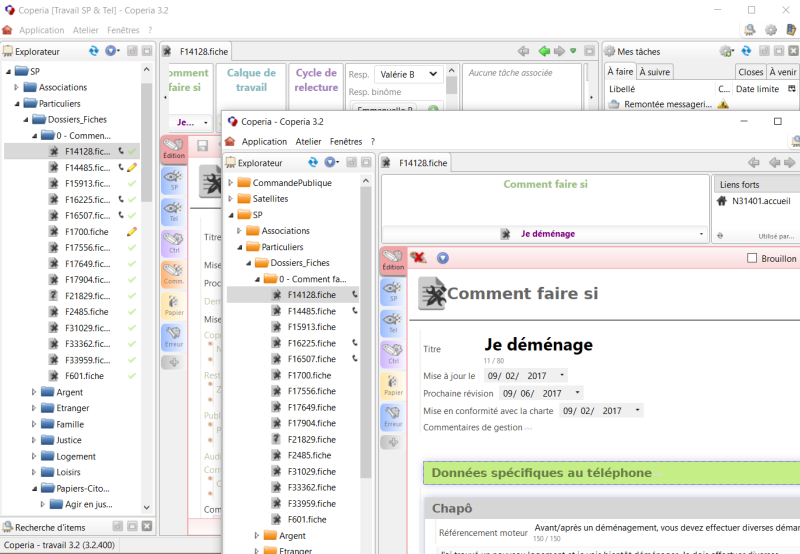Open Application menu in front window
This screenshot has width=800, height=554.
point(264,141)
